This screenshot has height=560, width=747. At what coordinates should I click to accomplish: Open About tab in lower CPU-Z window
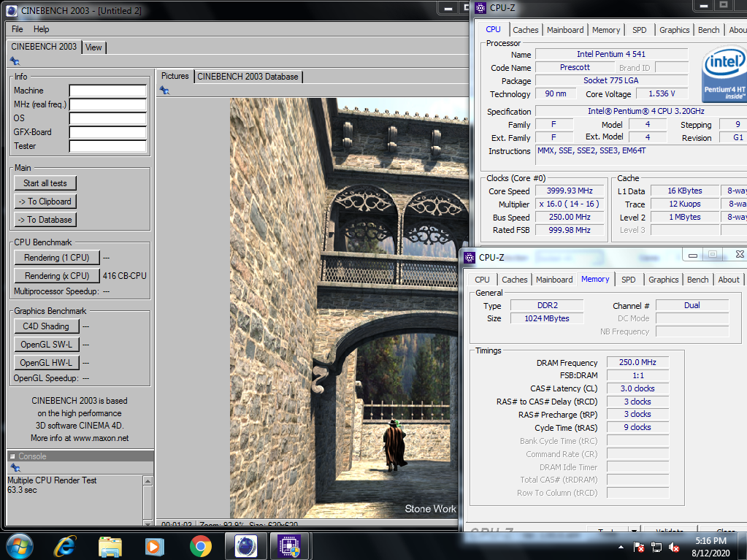point(729,280)
